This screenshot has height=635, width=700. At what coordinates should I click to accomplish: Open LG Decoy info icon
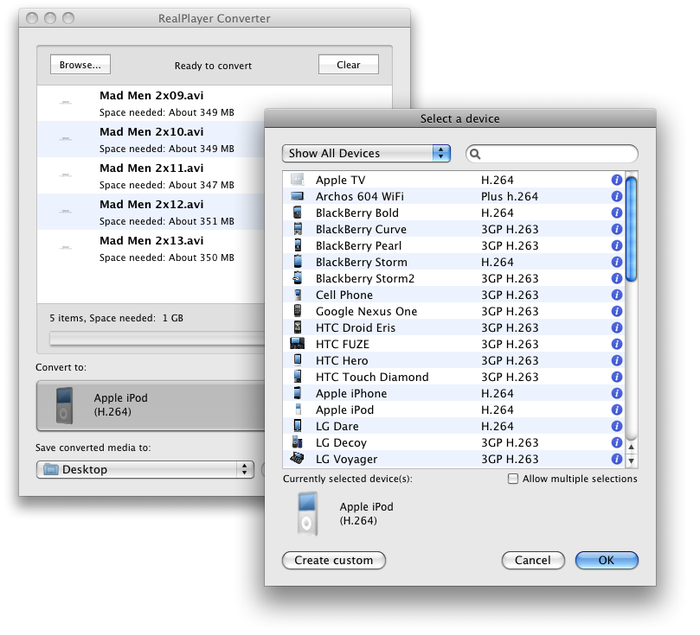point(617,443)
